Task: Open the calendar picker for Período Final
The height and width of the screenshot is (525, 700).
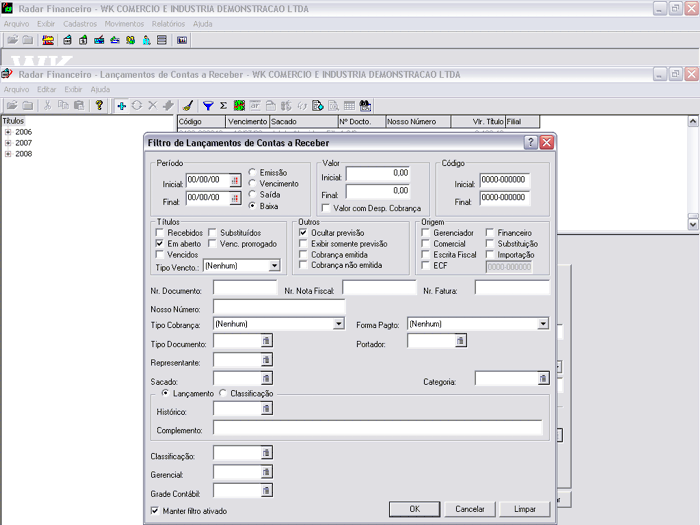Action: click(x=236, y=198)
